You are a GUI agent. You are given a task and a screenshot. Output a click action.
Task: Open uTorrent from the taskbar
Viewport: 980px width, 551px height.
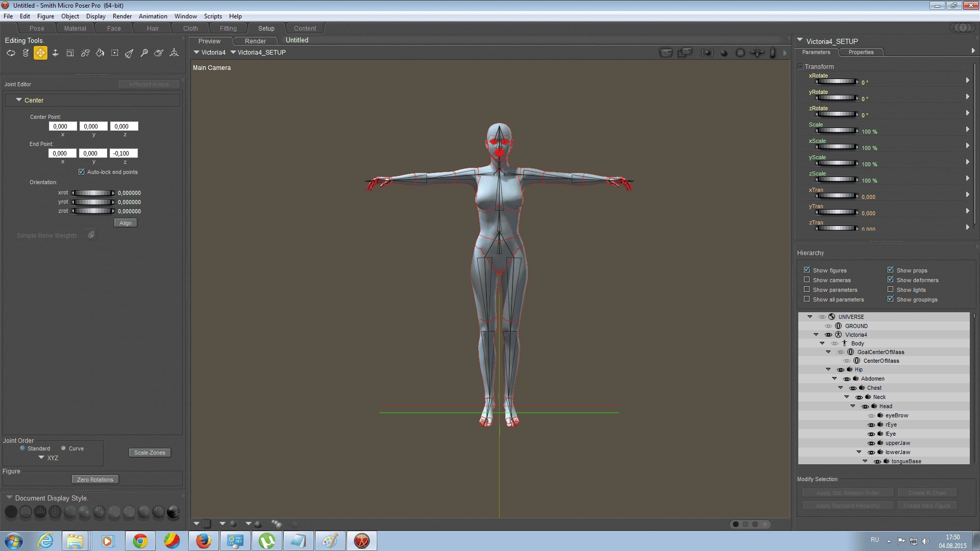266,541
